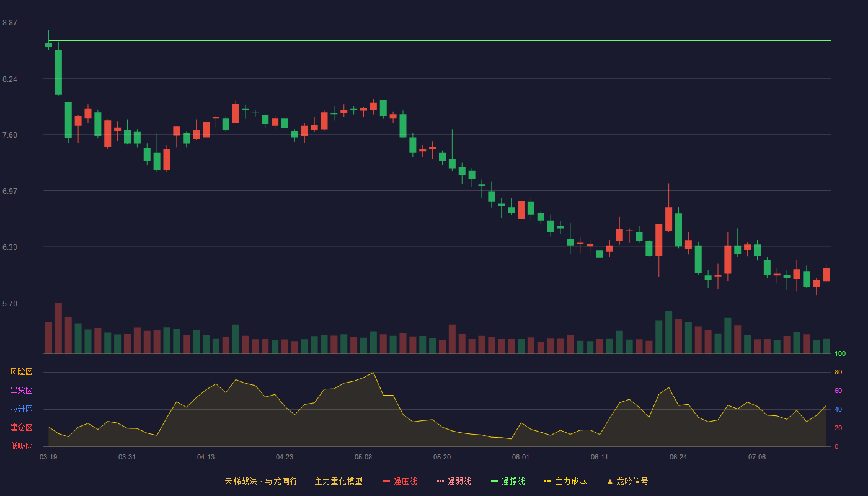Click the 04-13 date label

click(206, 457)
